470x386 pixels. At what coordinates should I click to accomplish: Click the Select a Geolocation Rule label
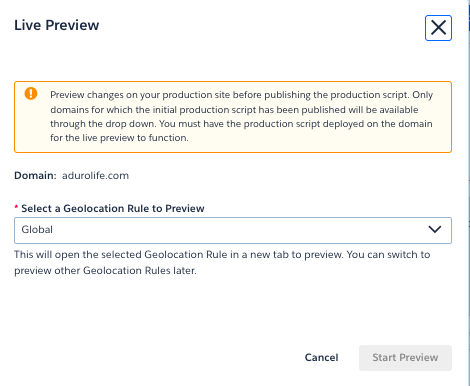(x=113, y=209)
